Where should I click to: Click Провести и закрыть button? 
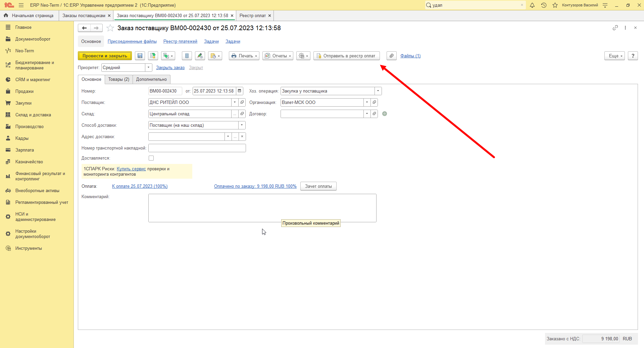(x=105, y=56)
